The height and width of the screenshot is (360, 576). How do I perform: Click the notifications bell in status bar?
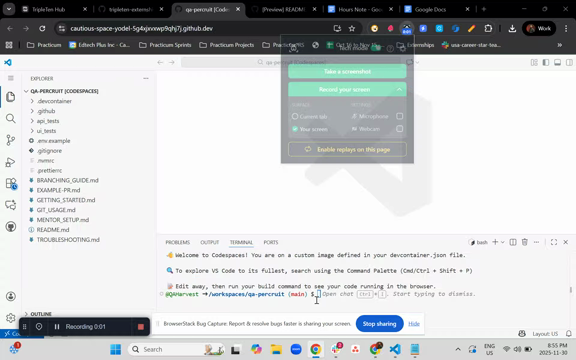(569, 334)
